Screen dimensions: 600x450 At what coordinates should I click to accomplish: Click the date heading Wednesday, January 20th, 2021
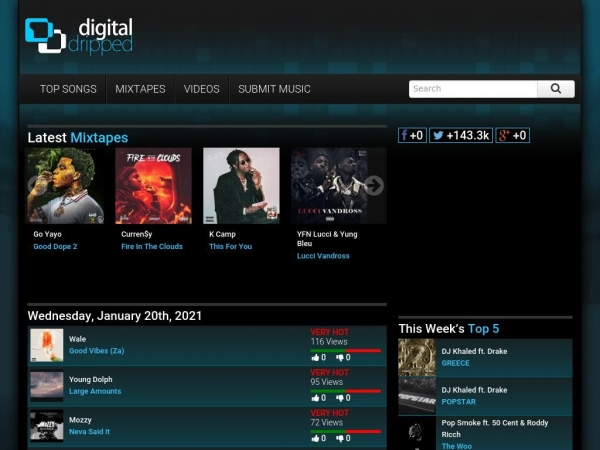(115, 316)
